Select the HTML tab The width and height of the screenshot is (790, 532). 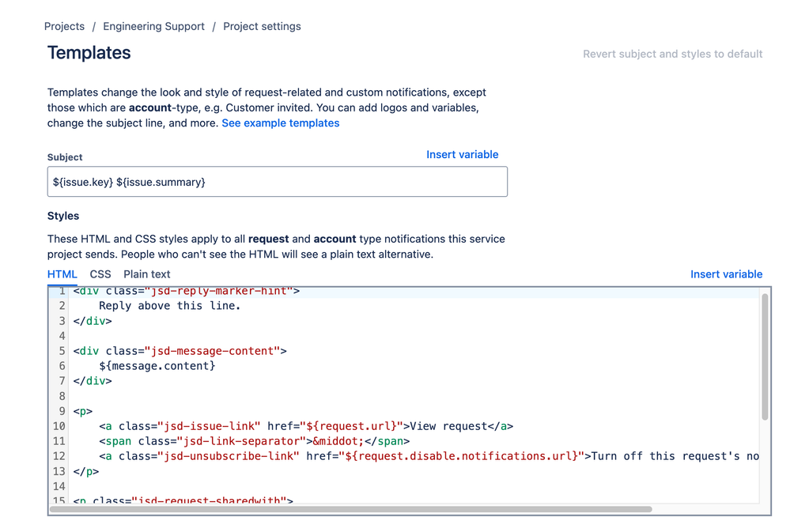coord(62,274)
